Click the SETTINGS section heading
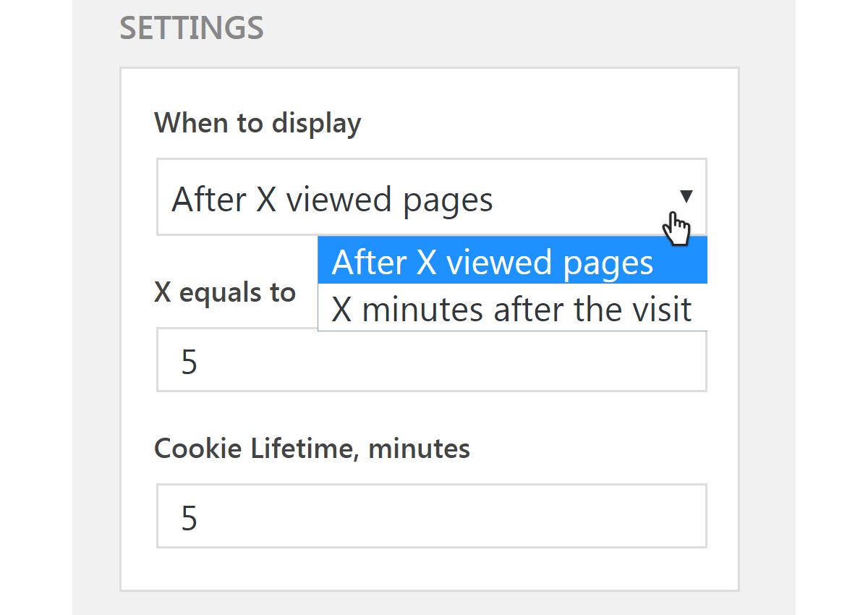 pos(192,28)
